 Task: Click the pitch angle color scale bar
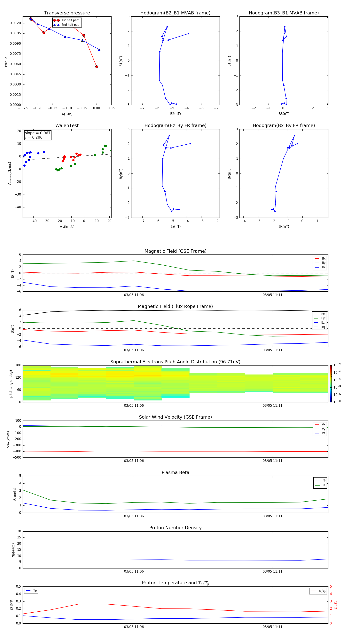click(331, 384)
